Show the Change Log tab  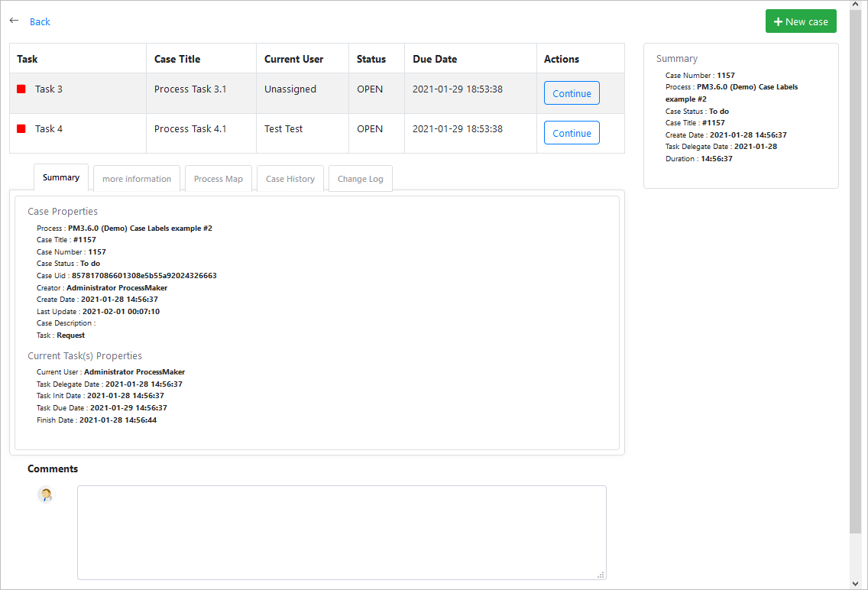click(361, 179)
